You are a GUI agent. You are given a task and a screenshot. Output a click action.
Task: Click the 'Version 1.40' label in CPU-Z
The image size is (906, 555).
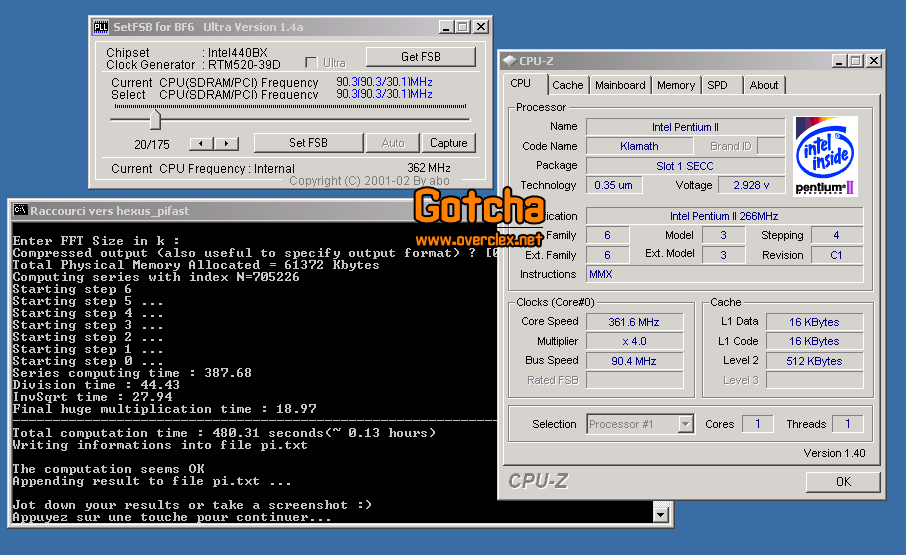coord(834,453)
